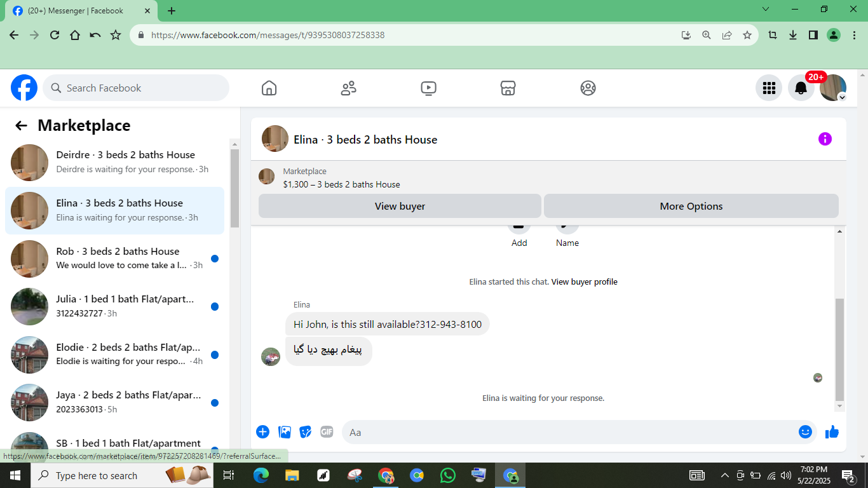Image resolution: width=868 pixels, height=488 pixels.
Task: Click the Facebook logo
Action: pos(24,88)
